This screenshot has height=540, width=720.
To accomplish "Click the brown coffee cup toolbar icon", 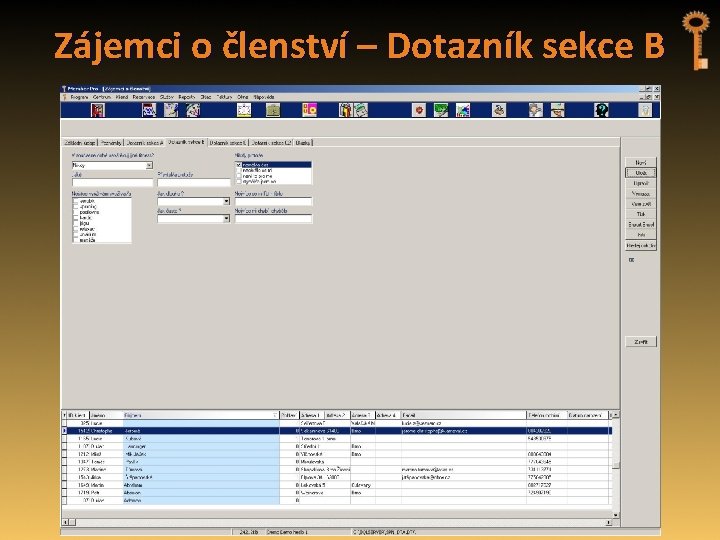I will [x=499, y=110].
